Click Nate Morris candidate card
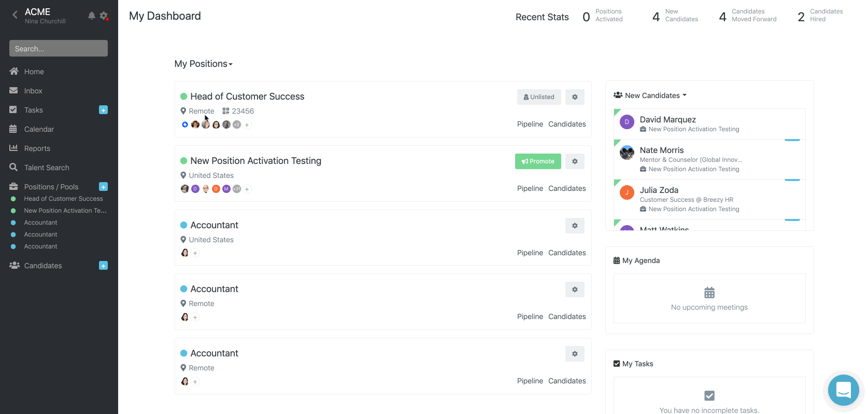868x414 pixels. [709, 159]
